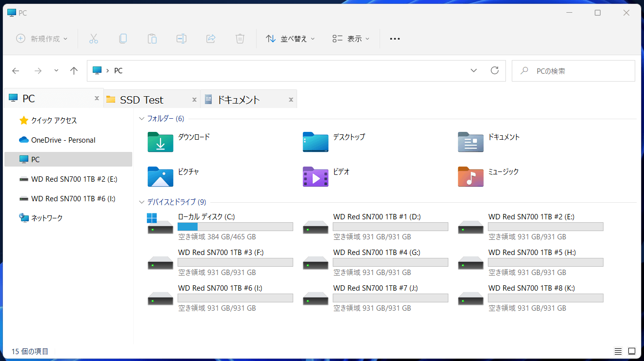Click the Paste clipboard icon
This screenshot has height=361, width=644.
click(x=152, y=39)
